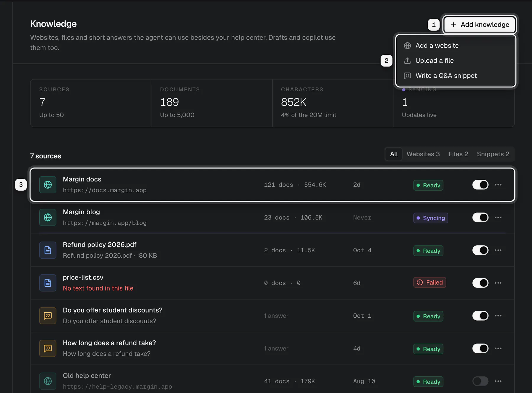Click the Syncing badge on Margin blog
The width and height of the screenshot is (532, 393).
click(x=431, y=218)
